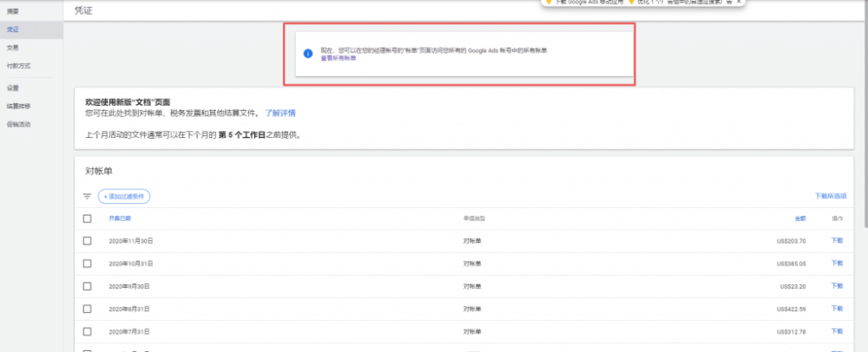Open 设置 from the left navigation
868x352 pixels.
coord(13,88)
